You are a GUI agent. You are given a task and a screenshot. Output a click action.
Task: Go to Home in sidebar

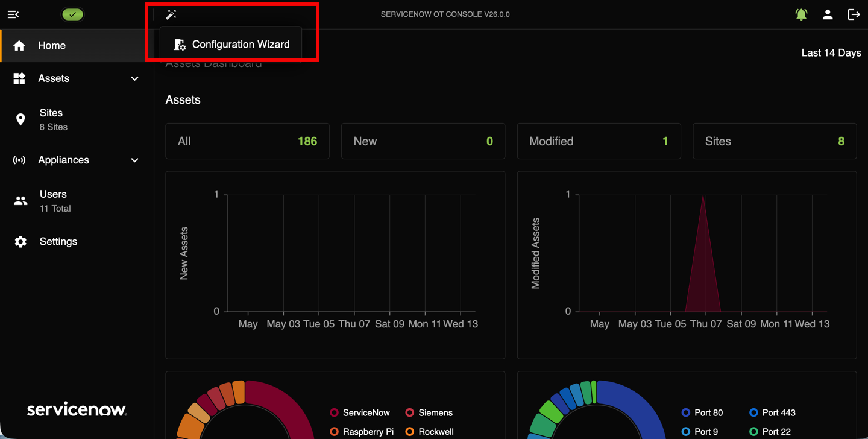[77, 46]
